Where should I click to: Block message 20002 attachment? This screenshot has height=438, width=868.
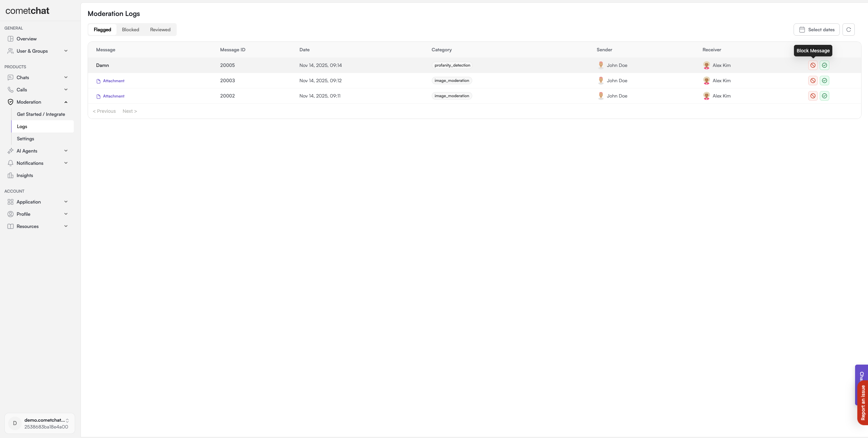[813, 96]
